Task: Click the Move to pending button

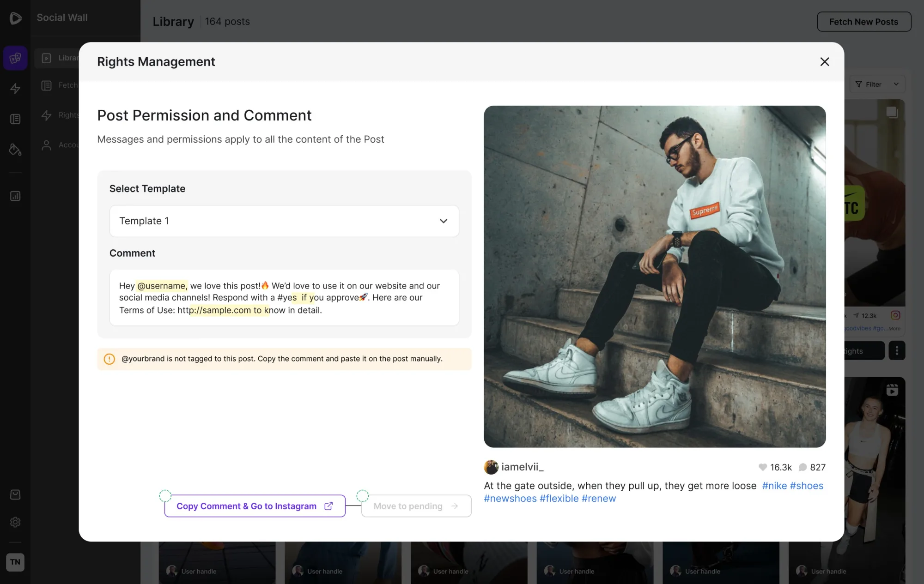Action: (x=416, y=506)
